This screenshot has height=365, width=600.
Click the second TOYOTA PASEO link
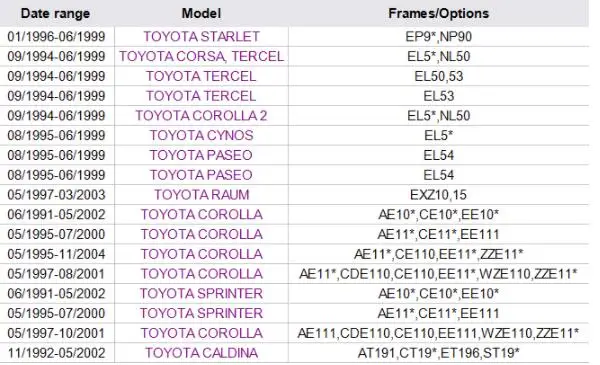tap(201, 175)
